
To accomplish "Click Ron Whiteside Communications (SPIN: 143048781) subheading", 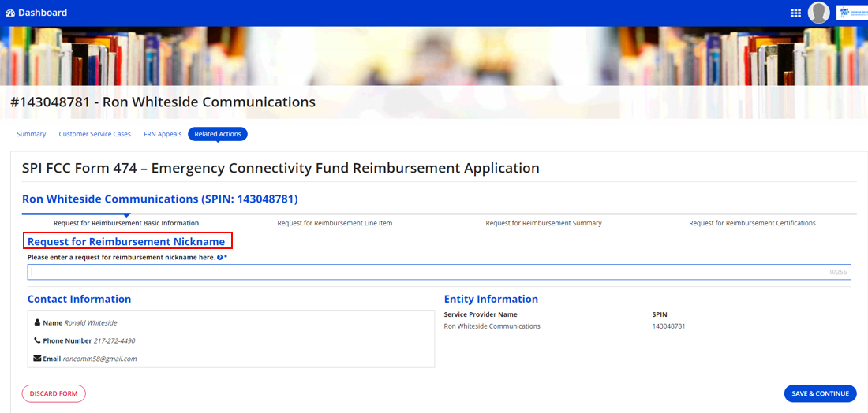I will pos(160,199).
